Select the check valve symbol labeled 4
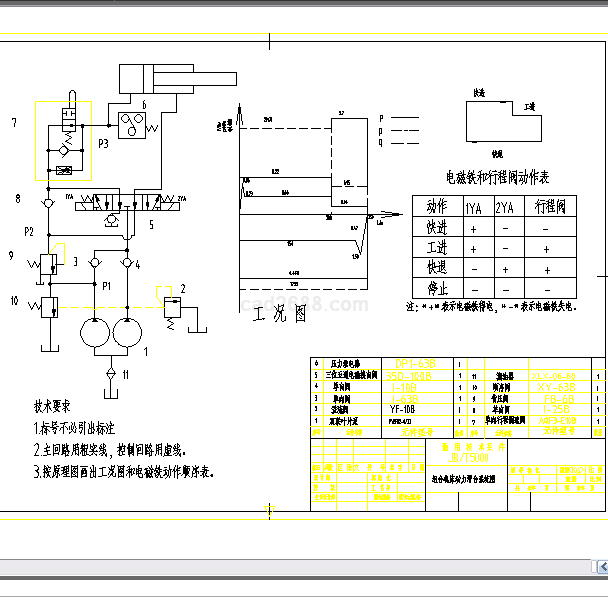This screenshot has width=608, height=608. [129, 263]
